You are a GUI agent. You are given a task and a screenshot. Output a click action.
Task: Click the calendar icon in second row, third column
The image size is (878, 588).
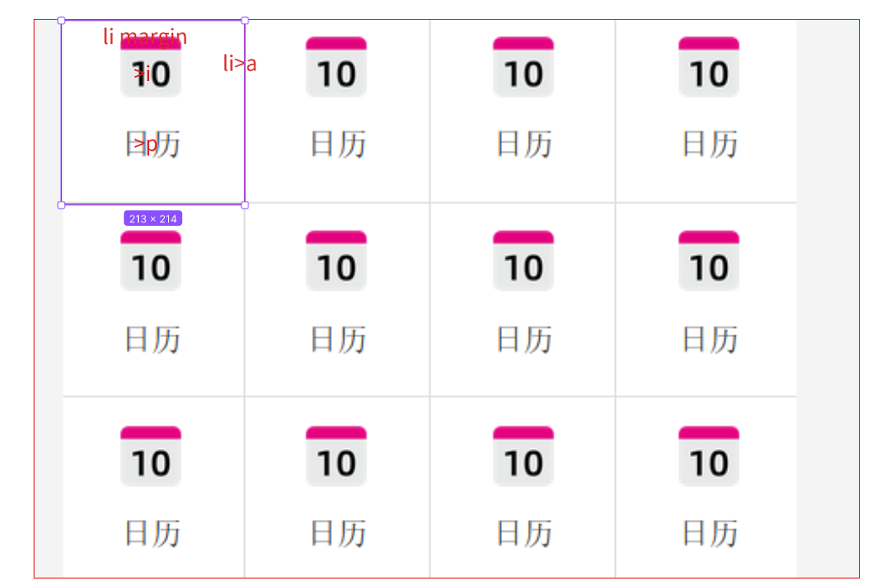tap(523, 261)
